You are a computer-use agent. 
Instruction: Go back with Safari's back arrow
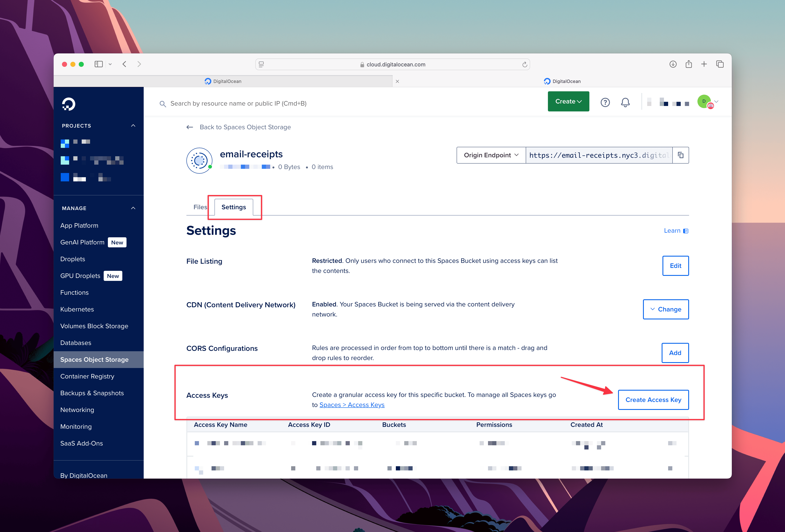[124, 64]
